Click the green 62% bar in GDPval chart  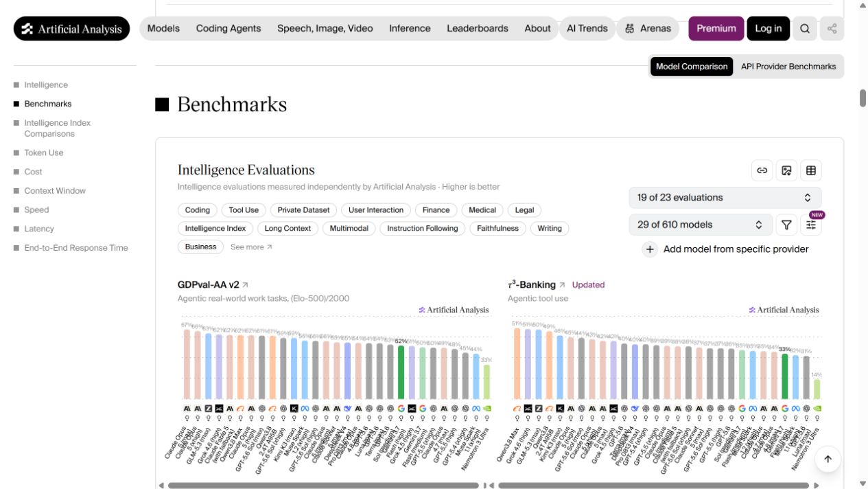click(401, 372)
